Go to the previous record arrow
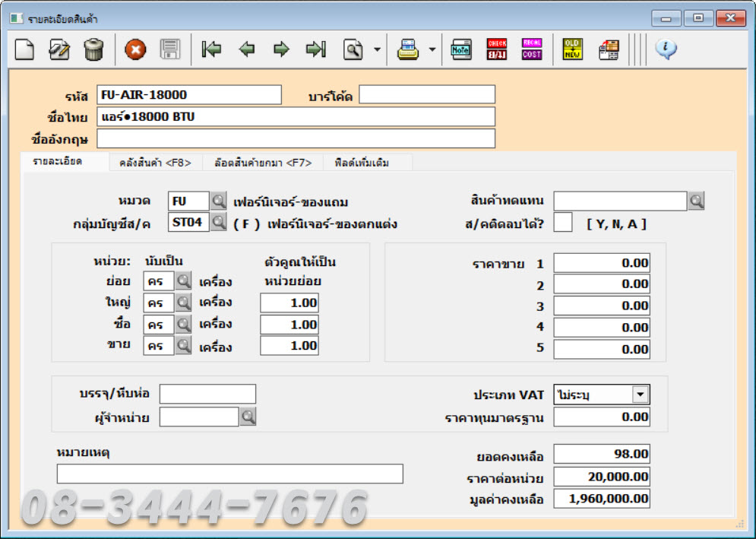This screenshot has height=539, width=756. coord(247,49)
